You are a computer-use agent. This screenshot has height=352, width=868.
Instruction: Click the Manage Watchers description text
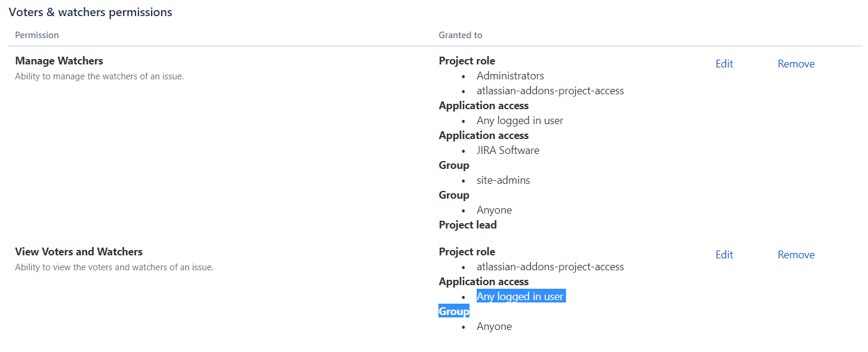pyautogui.click(x=99, y=76)
